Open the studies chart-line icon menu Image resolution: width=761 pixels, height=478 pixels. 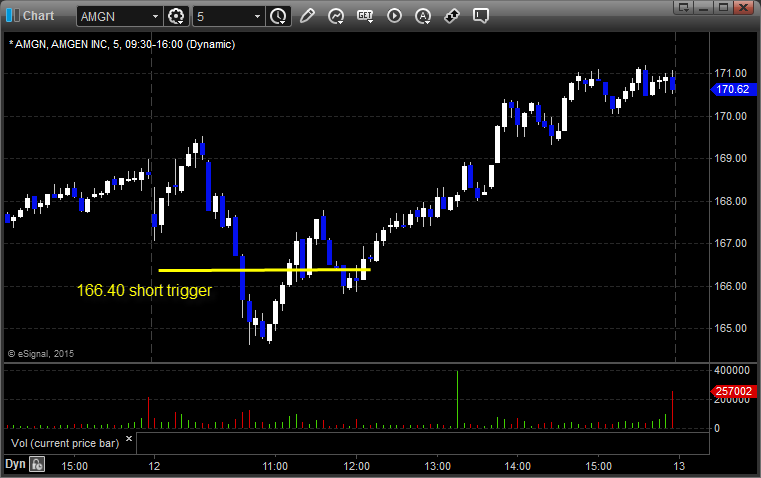335,16
